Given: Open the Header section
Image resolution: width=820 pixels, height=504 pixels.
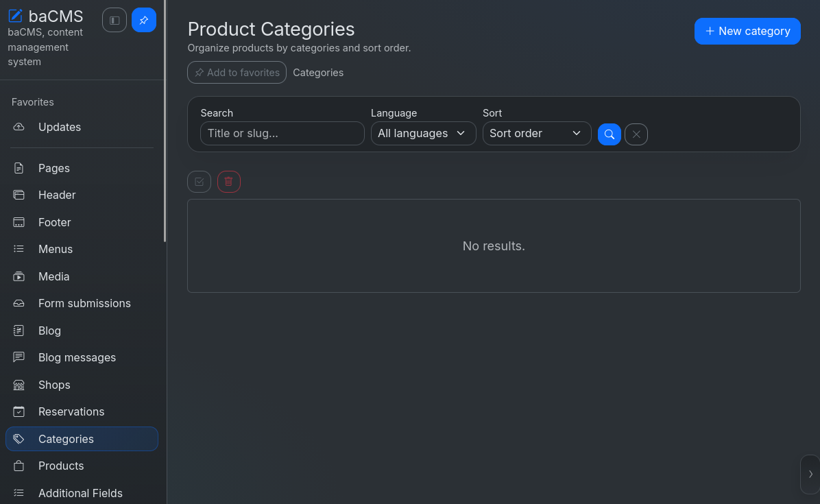Looking at the screenshot, I should tap(57, 195).
